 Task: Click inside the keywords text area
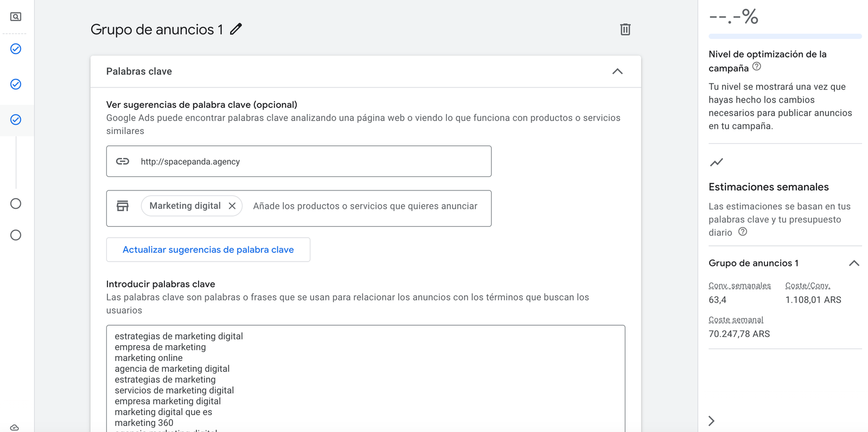point(366,379)
